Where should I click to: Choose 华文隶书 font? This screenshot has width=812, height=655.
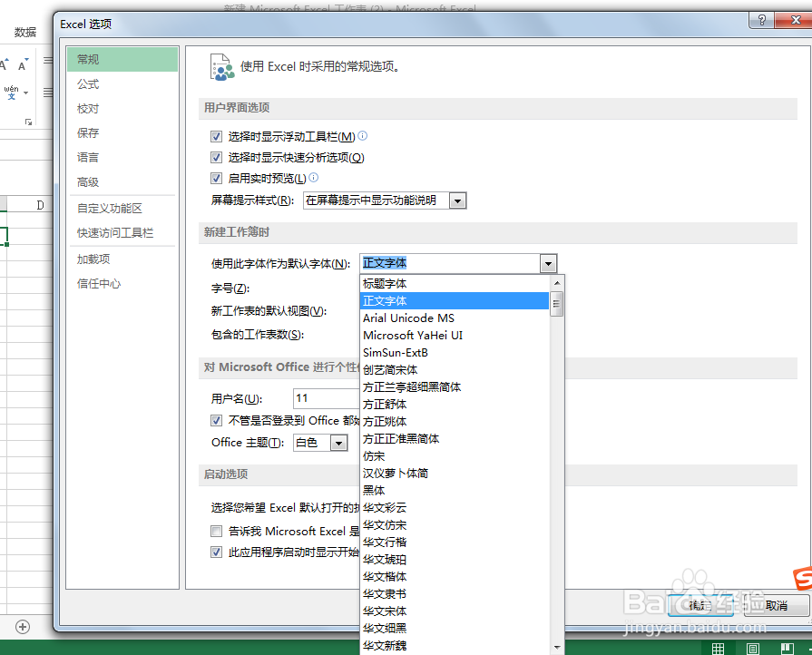point(455,593)
